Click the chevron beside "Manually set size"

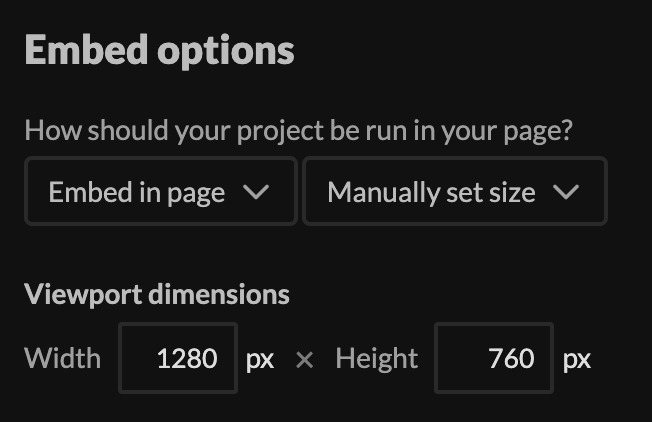tap(566, 192)
